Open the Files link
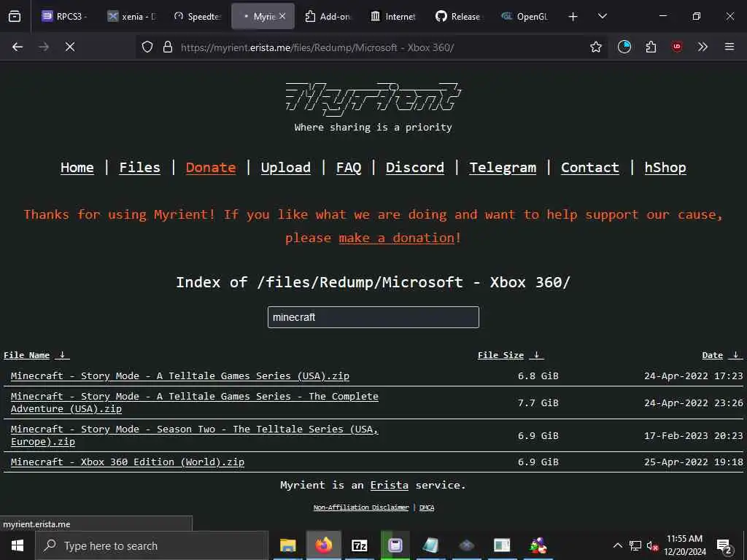 tap(139, 168)
